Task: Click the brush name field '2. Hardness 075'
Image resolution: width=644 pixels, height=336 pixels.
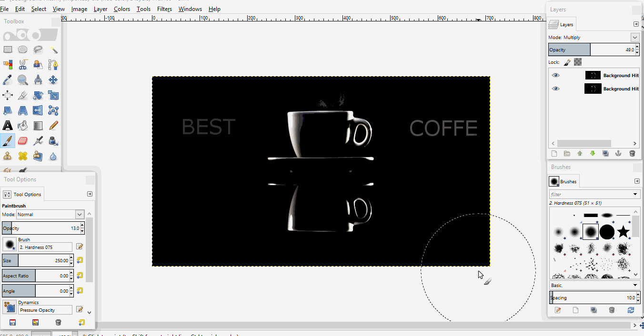Action: (45, 247)
